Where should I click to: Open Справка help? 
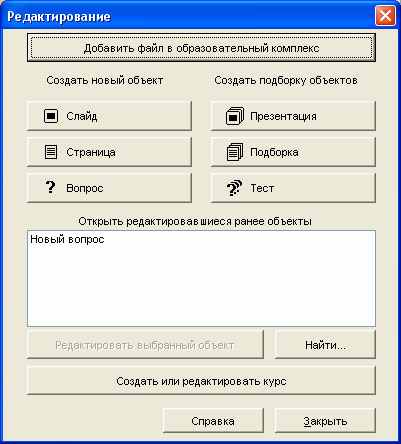213,421
